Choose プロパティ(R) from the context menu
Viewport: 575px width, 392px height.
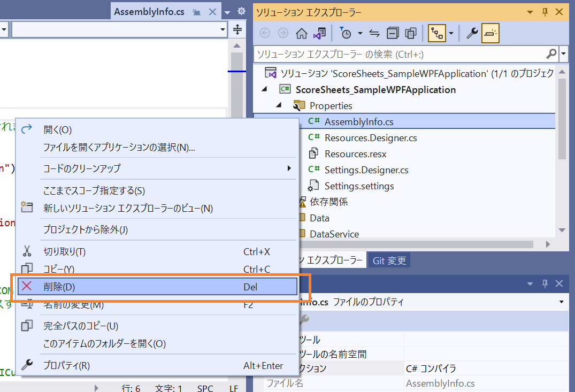157,366
